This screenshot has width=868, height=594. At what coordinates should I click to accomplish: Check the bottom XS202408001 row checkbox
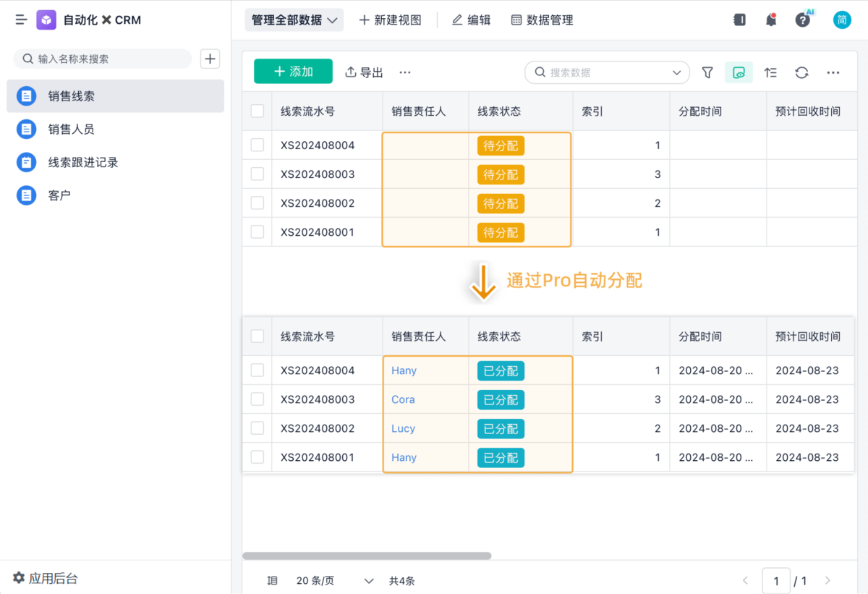(258, 457)
